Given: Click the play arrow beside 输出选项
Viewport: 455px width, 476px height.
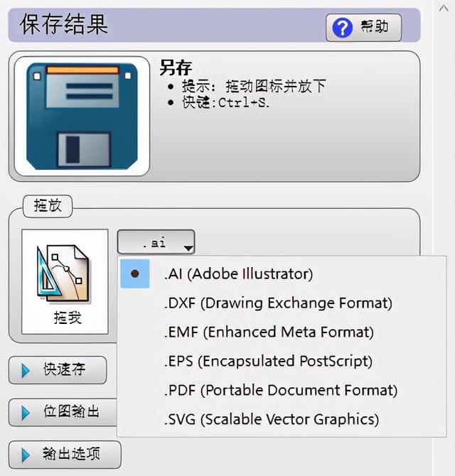Looking at the screenshot, I should click(x=26, y=455).
